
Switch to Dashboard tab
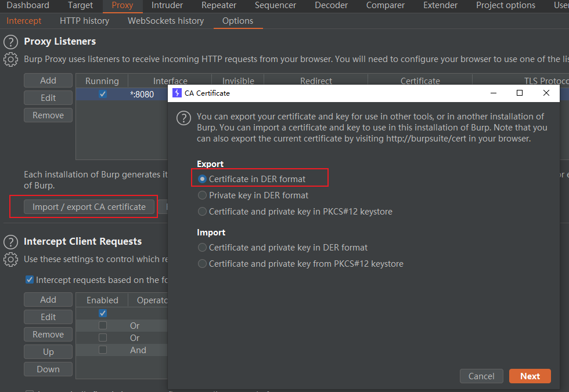(28, 5)
